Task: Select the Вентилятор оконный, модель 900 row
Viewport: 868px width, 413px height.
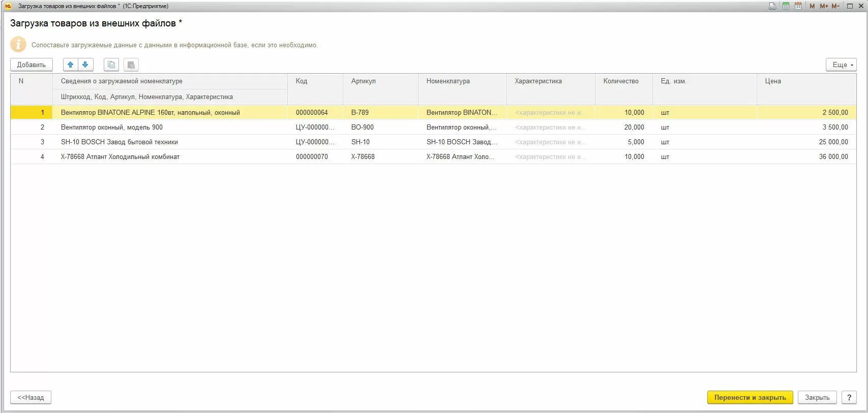Action: [x=112, y=128]
